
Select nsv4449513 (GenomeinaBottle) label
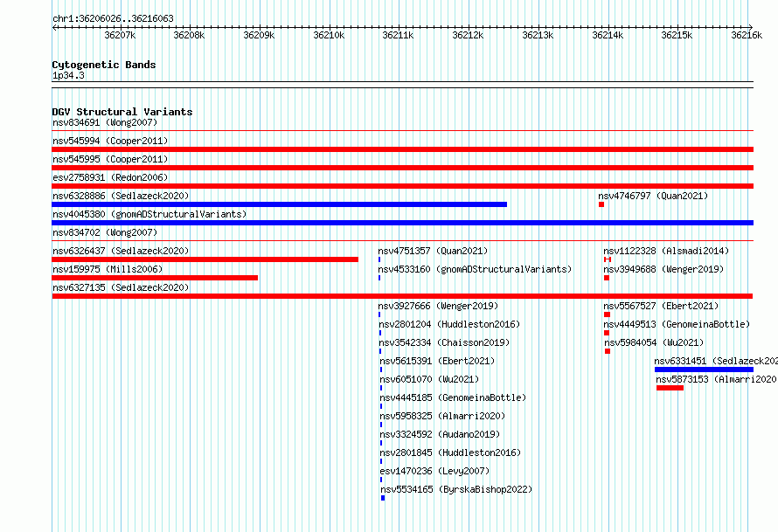pos(677,324)
